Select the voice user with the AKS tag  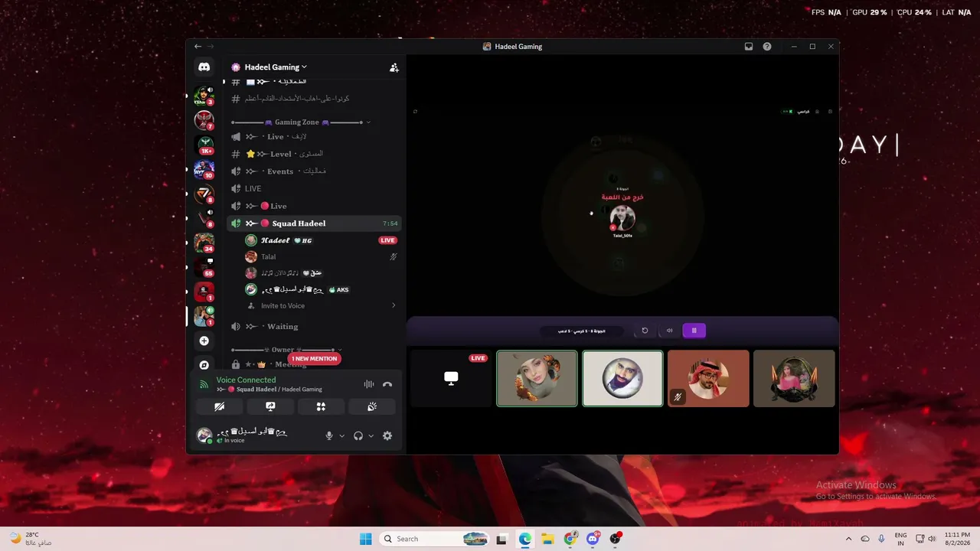(321, 289)
